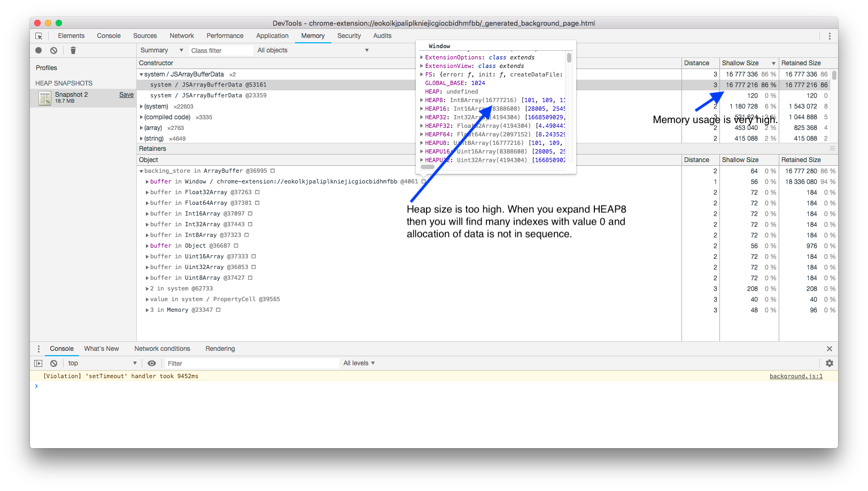Open the Rendering tab in the drawer
Screen dimensions: 868x491
click(x=220, y=349)
